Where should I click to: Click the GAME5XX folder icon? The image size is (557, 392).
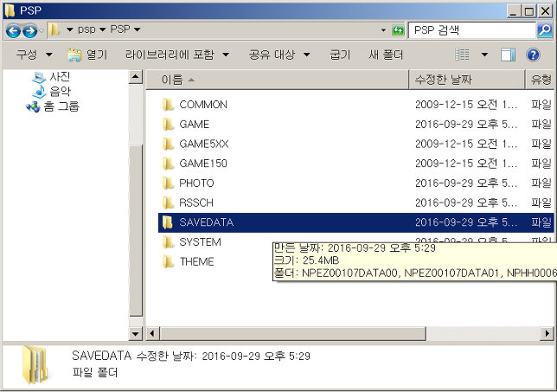(168, 144)
